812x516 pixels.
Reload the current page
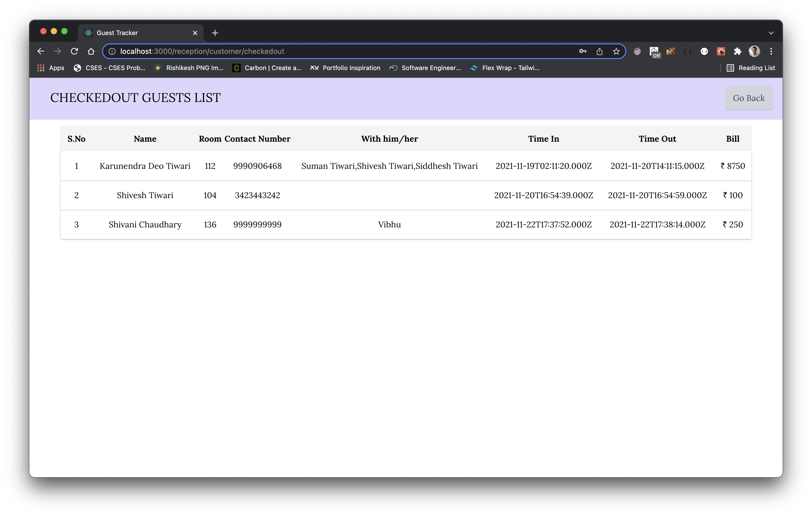pos(74,51)
